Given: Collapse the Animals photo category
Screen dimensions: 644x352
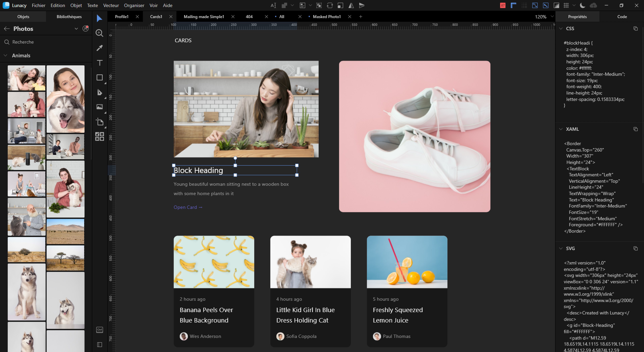Looking at the screenshot, I should click(6, 55).
